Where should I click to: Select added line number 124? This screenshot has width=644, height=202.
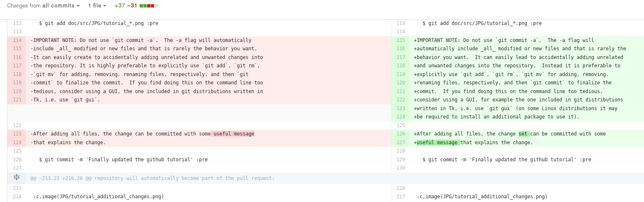(401, 117)
